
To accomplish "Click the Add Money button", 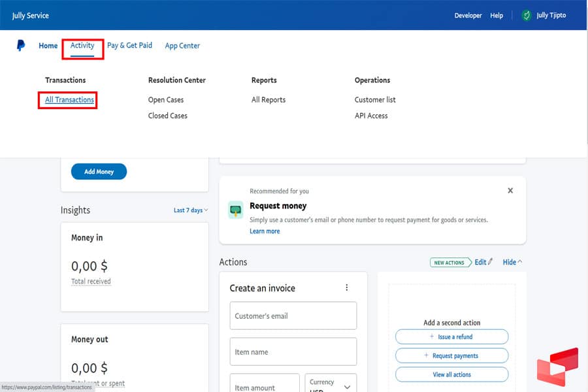I will point(99,172).
